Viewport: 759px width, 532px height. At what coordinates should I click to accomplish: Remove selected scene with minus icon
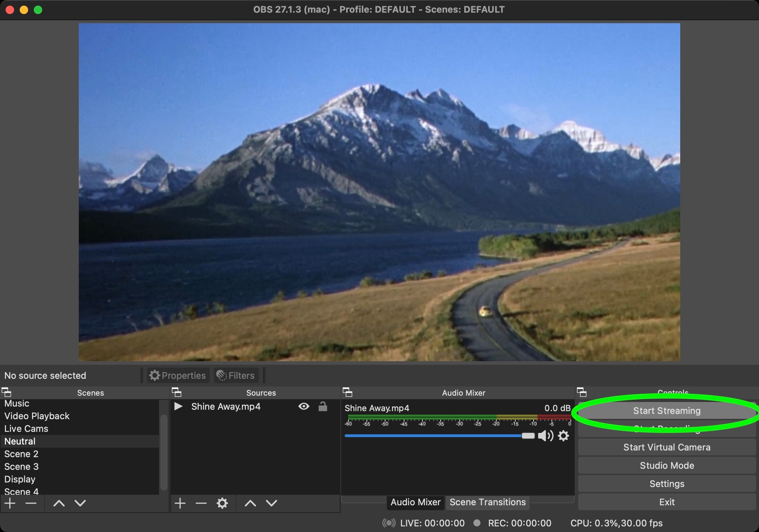tap(31, 504)
